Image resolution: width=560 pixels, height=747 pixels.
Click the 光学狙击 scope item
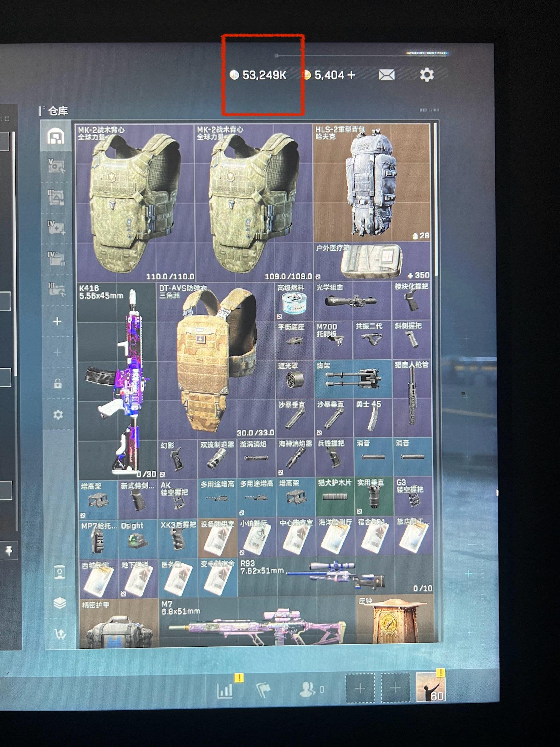[x=352, y=302]
